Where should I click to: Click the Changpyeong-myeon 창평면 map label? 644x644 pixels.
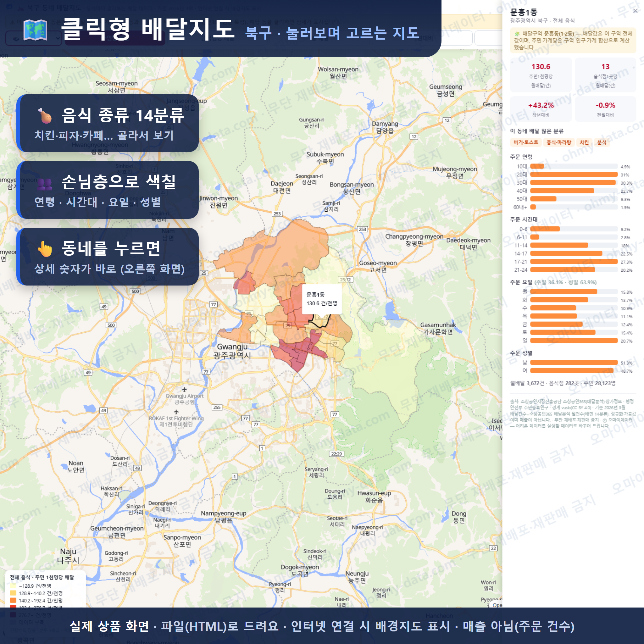coord(414,240)
